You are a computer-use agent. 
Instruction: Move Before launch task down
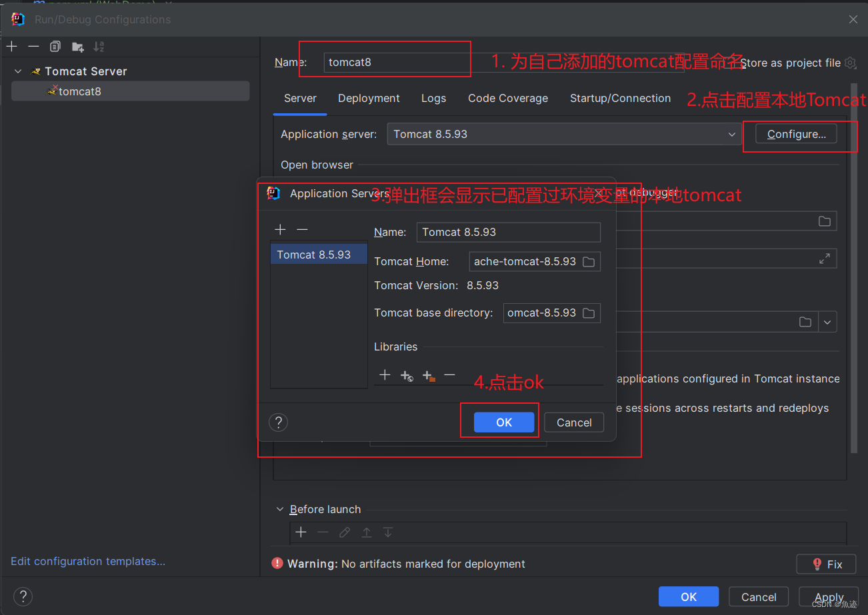(388, 532)
